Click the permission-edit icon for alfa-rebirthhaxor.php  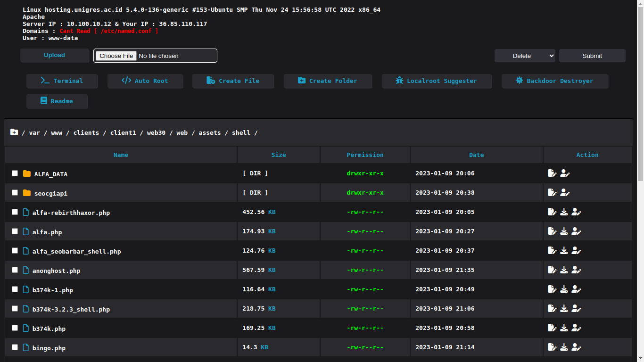click(576, 212)
